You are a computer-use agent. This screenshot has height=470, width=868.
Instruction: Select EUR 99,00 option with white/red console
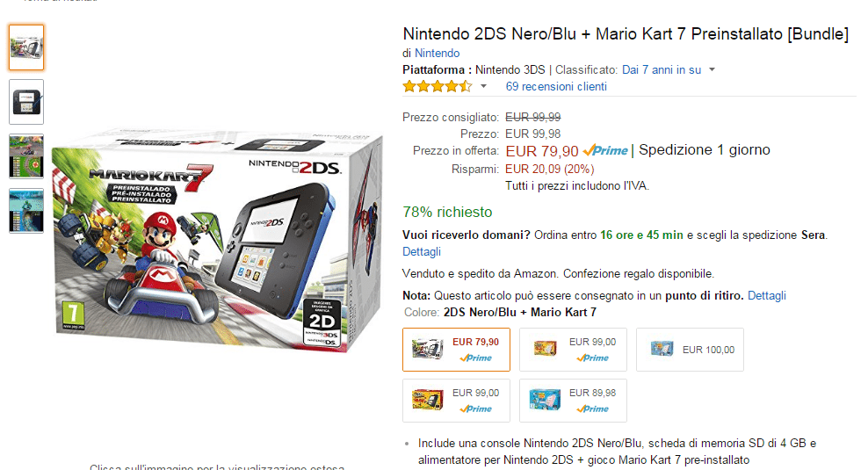[572, 350]
